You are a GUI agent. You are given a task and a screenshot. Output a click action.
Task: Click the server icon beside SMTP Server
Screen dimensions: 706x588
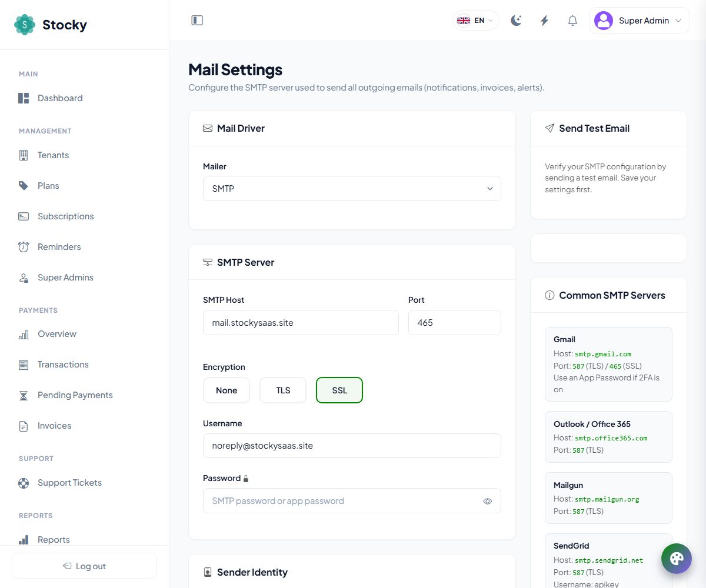[x=208, y=262]
